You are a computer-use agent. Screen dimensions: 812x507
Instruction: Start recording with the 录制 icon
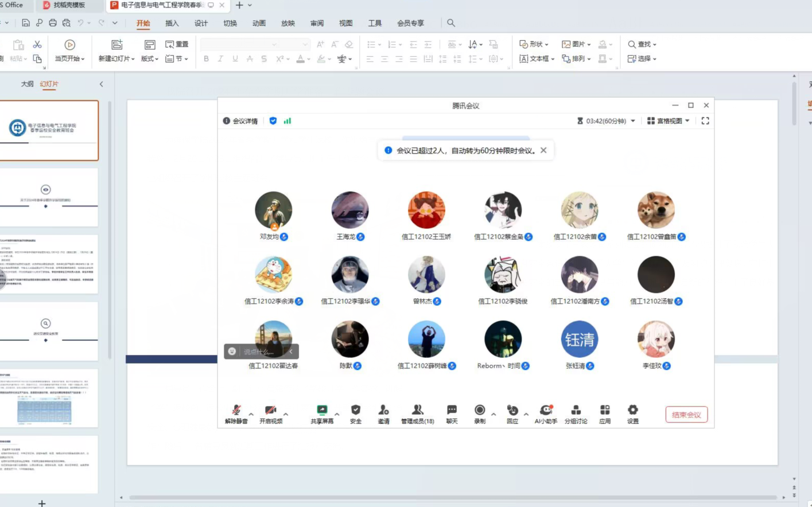click(x=480, y=411)
